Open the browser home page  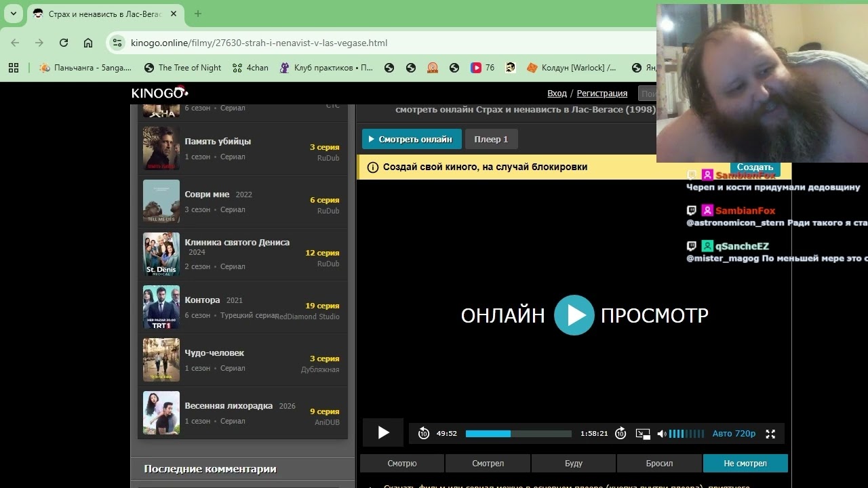88,43
